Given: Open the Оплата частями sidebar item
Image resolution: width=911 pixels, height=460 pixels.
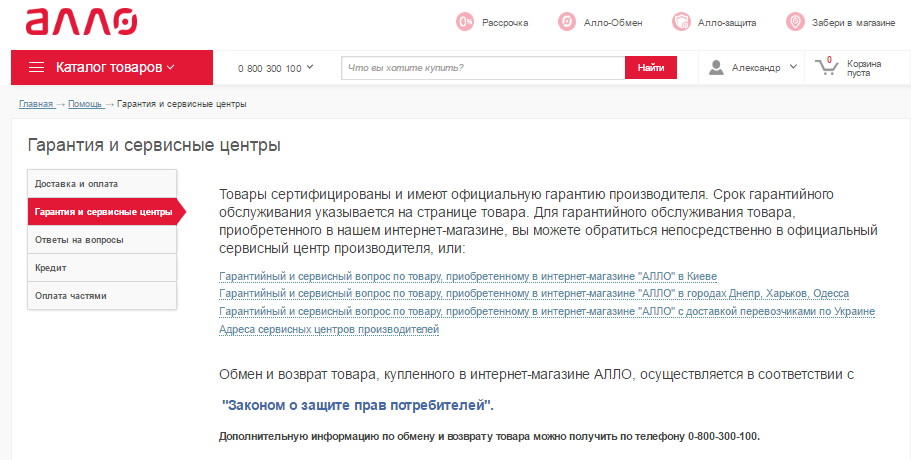Looking at the screenshot, I should [x=101, y=296].
